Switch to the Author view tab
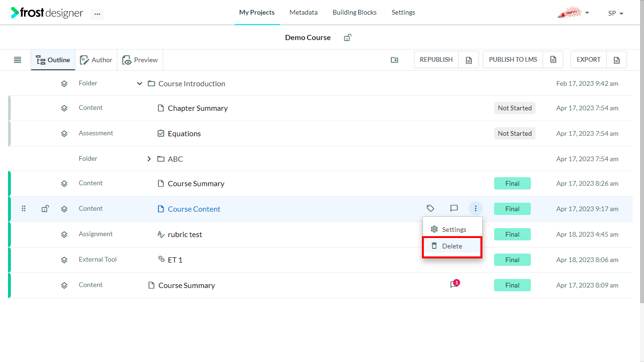This screenshot has width=644, height=362. 96,60
